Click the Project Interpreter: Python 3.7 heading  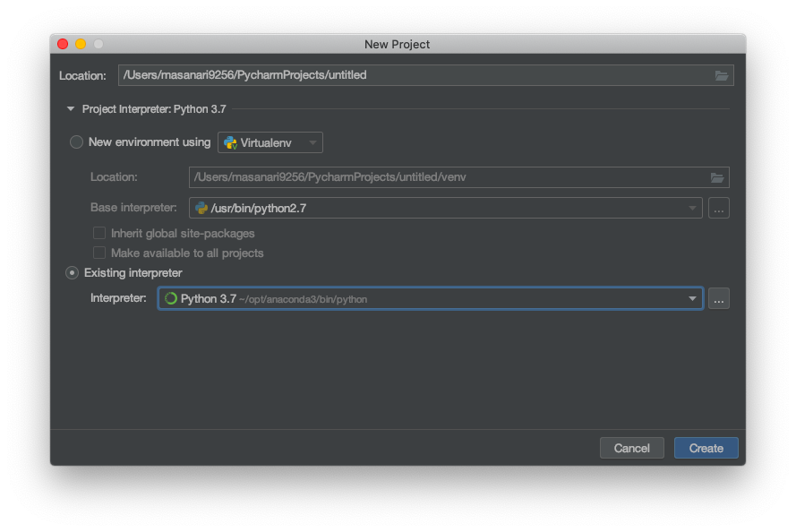click(x=154, y=109)
